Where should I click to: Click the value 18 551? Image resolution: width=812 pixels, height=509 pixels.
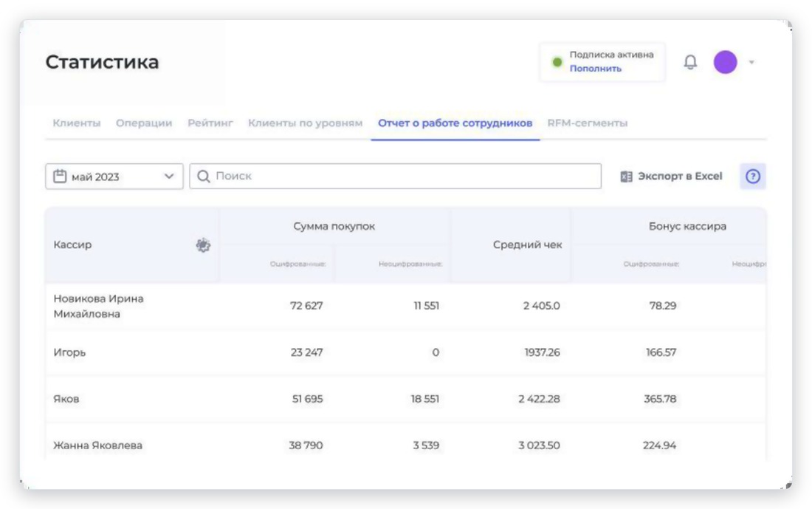[x=425, y=399]
